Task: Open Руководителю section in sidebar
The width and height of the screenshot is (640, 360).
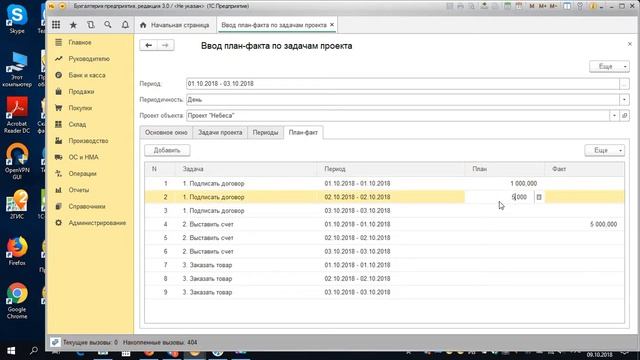Action: click(x=89, y=59)
